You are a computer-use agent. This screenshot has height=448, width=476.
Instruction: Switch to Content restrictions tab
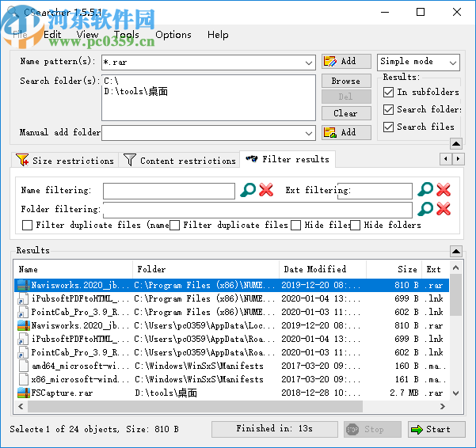(x=180, y=160)
